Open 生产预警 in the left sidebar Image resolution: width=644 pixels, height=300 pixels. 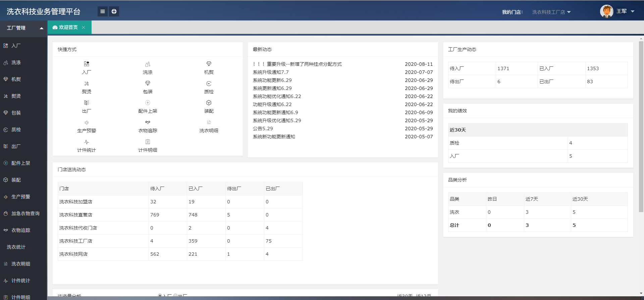pos(23,197)
